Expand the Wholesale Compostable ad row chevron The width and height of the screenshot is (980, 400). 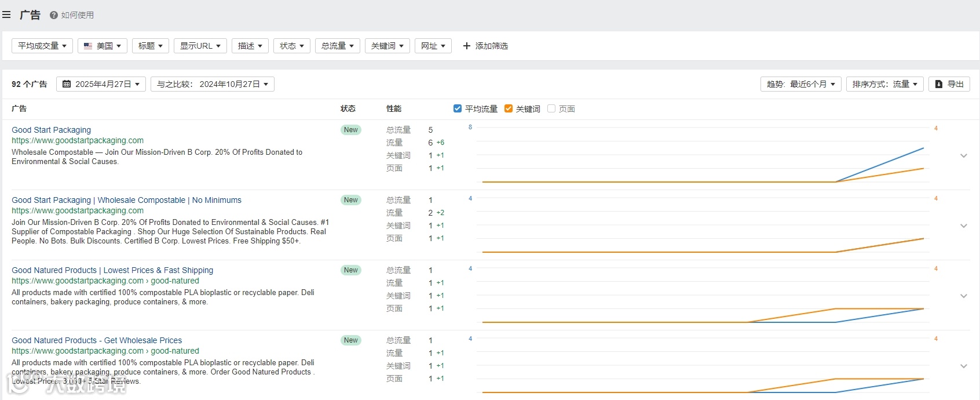coord(964,226)
